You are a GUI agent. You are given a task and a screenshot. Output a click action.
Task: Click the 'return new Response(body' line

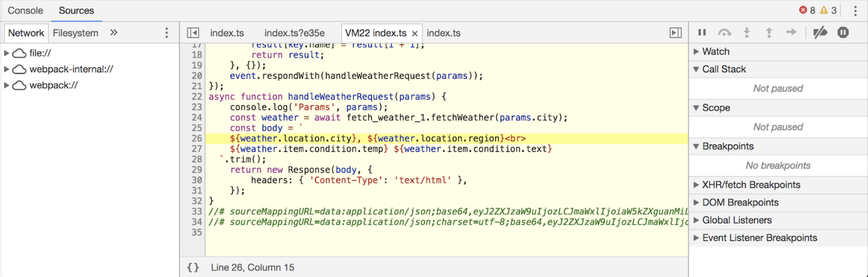[x=301, y=170]
